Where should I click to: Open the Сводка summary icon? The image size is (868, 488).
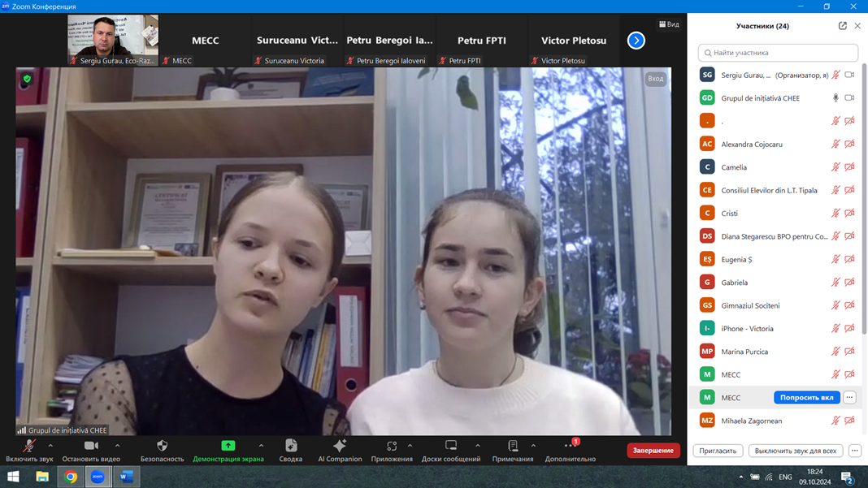(x=291, y=446)
